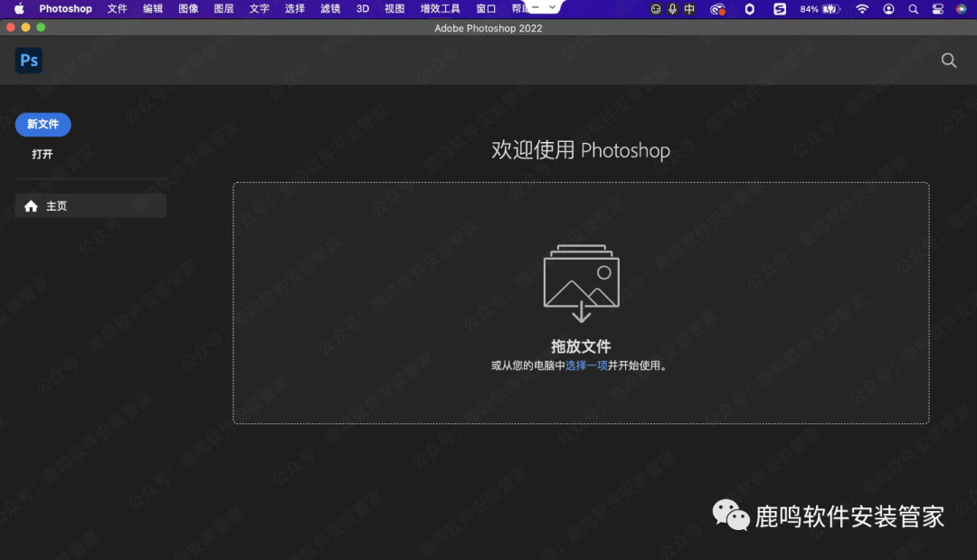
Task: Open Photoshop's search using the magnifier icon
Action: (948, 60)
